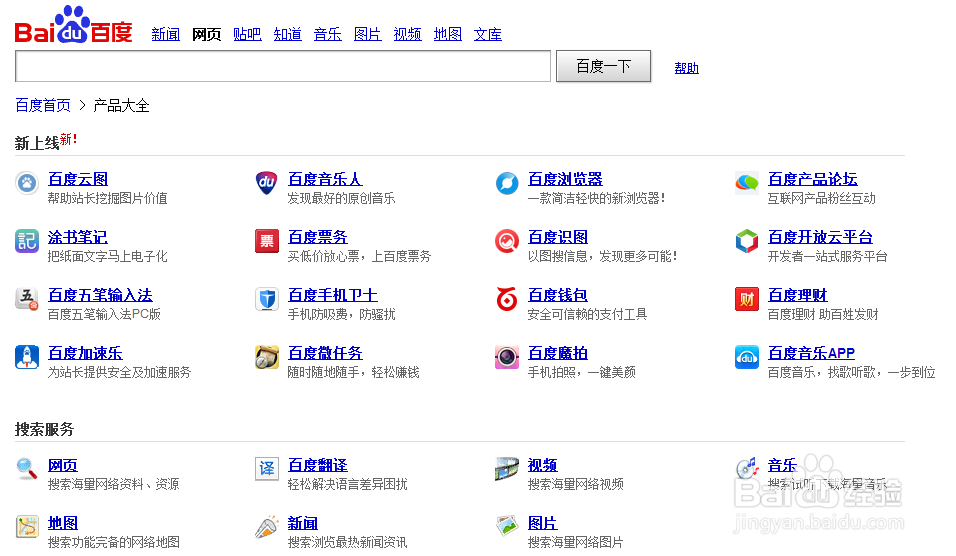The image size is (956, 556).
Task: Open the 视频 tab in top navigation
Action: pyautogui.click(x=407, y=34)
